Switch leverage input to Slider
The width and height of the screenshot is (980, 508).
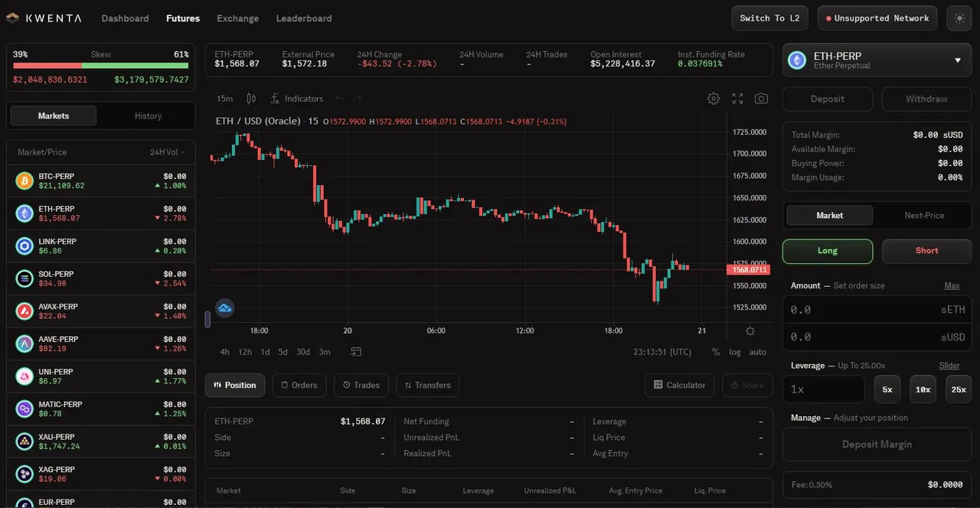coord(949,366)
